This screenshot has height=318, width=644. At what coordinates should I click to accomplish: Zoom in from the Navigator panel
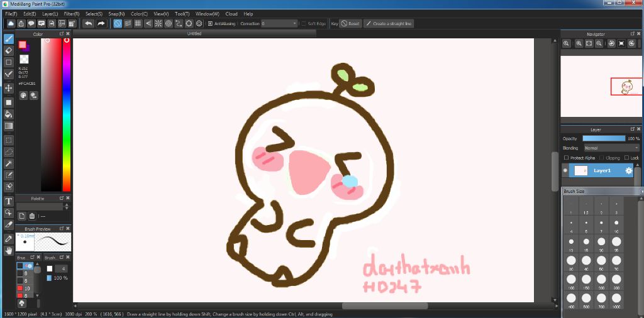click(579, 43)
